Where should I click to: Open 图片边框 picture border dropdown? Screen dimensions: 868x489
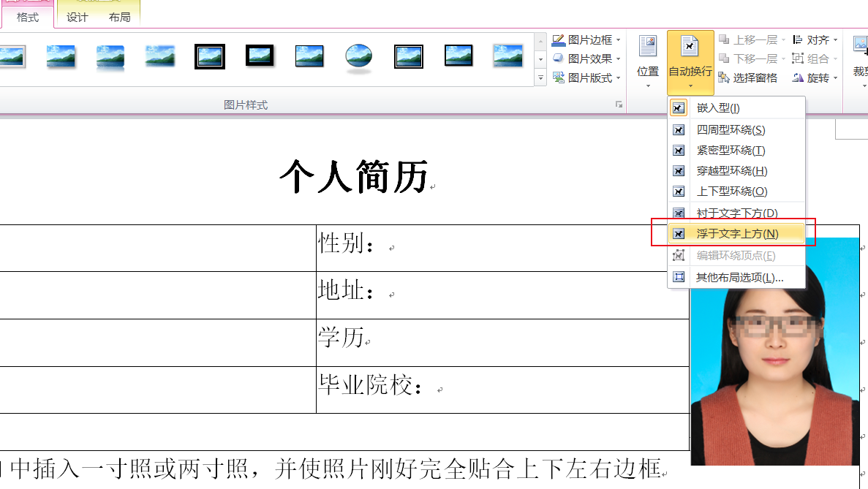(586, 39)
